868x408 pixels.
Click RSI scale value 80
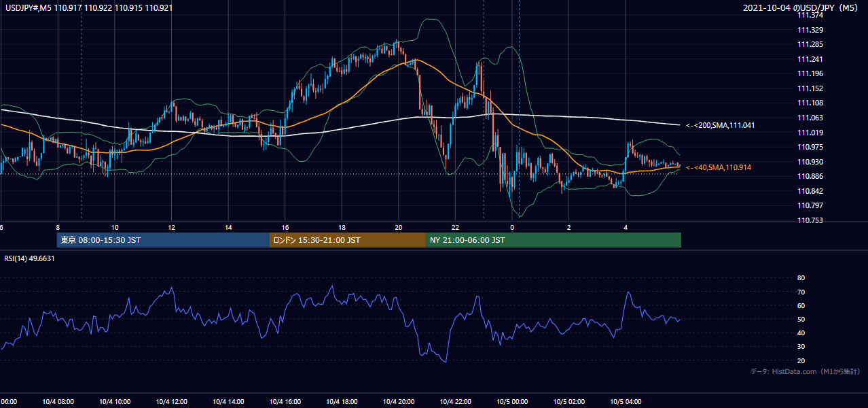tap(801, 278)
